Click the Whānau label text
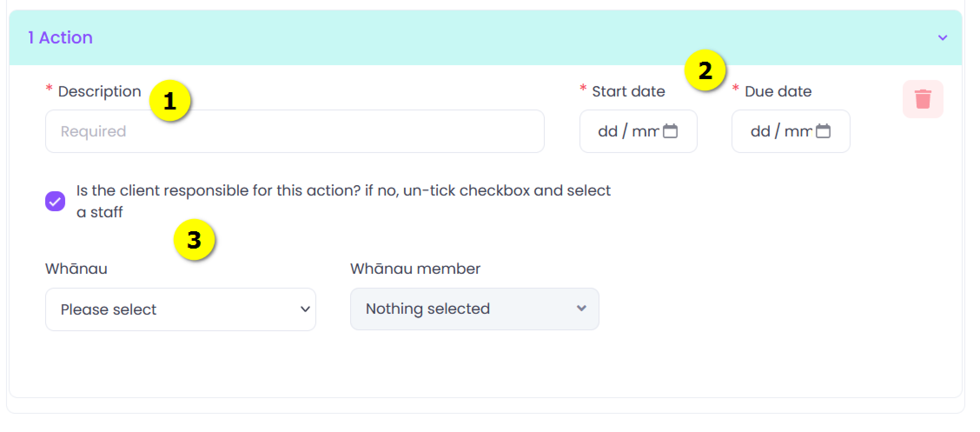 (x=76, y=269)
